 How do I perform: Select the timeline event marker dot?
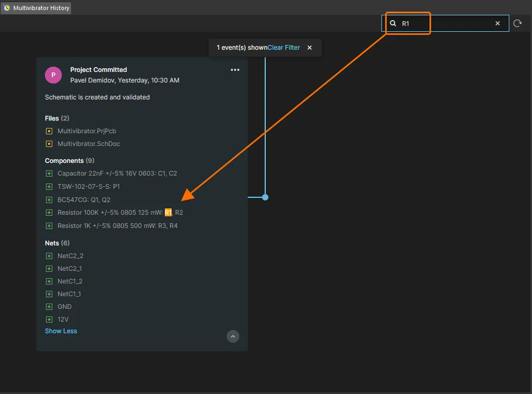pyautogui.click(x=265, y=197)
